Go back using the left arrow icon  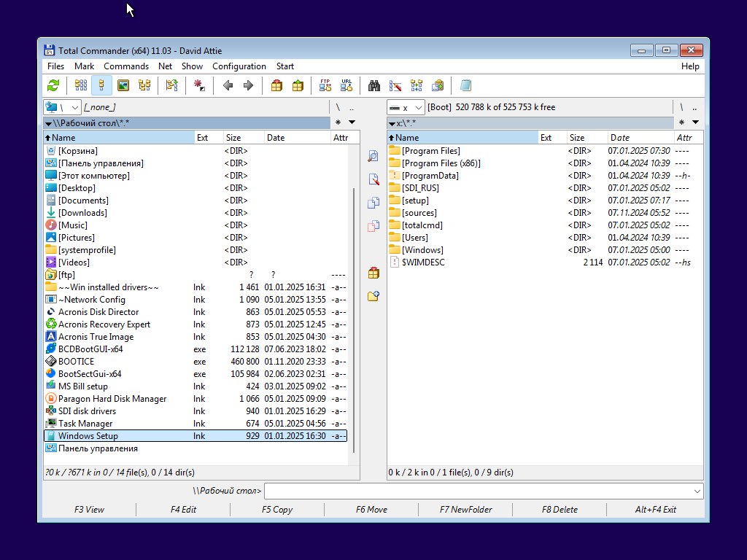[x=228, y=86]
